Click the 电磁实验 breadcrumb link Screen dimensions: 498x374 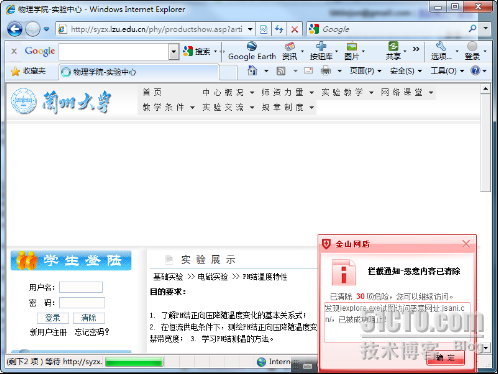click(213, 277)
